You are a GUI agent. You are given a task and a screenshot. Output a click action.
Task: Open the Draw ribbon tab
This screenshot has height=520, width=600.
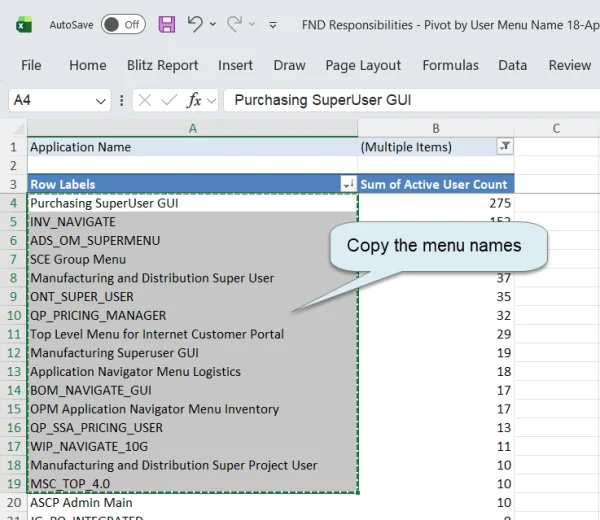[289, 65]
